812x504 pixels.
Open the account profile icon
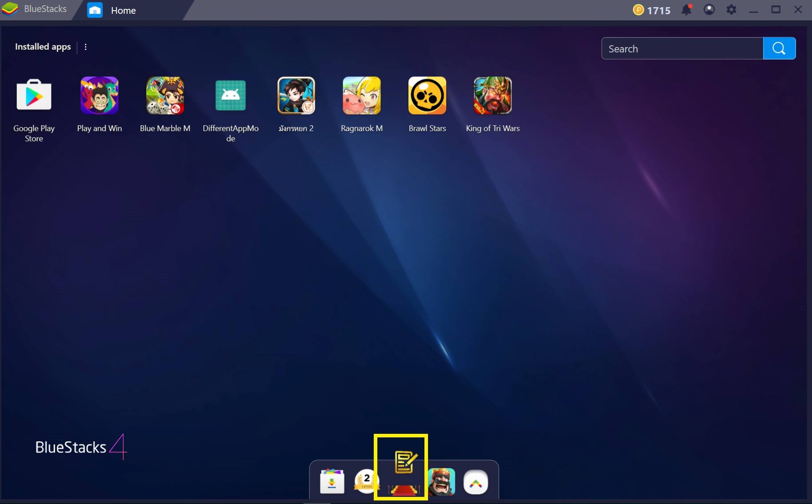pyautogui.click(x=709, y=9)
